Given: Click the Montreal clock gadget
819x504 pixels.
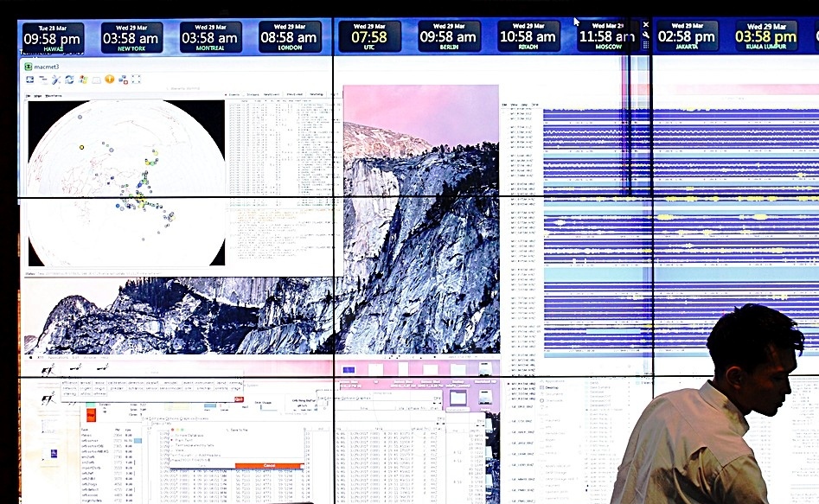Looking at the screenshot, I should (210, 37).
